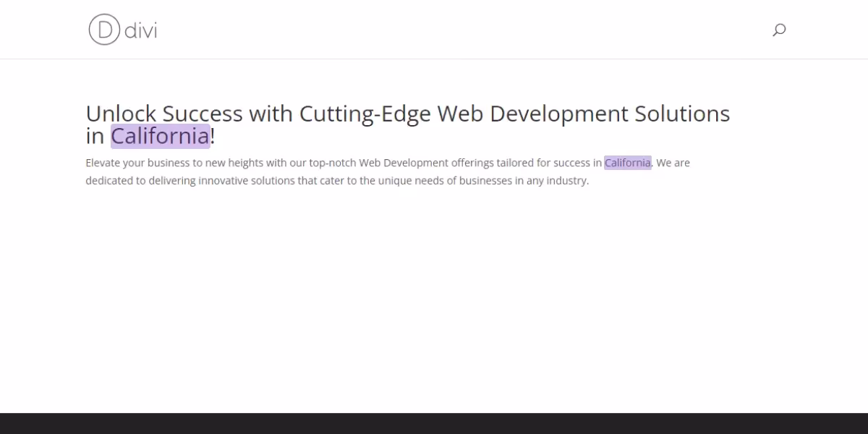868x434 pixels.
Task: Click the circled D Divi logo icon
Action: 103,30
